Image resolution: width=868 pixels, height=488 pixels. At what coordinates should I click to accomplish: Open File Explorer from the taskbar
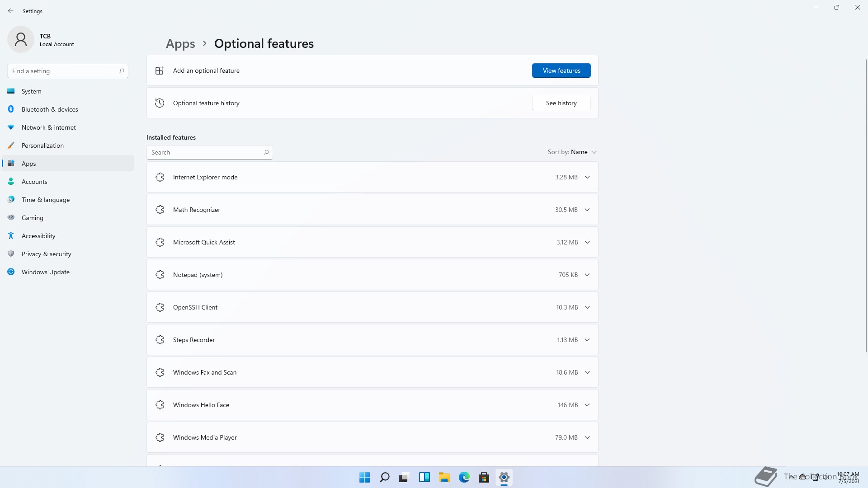point(444,477)
